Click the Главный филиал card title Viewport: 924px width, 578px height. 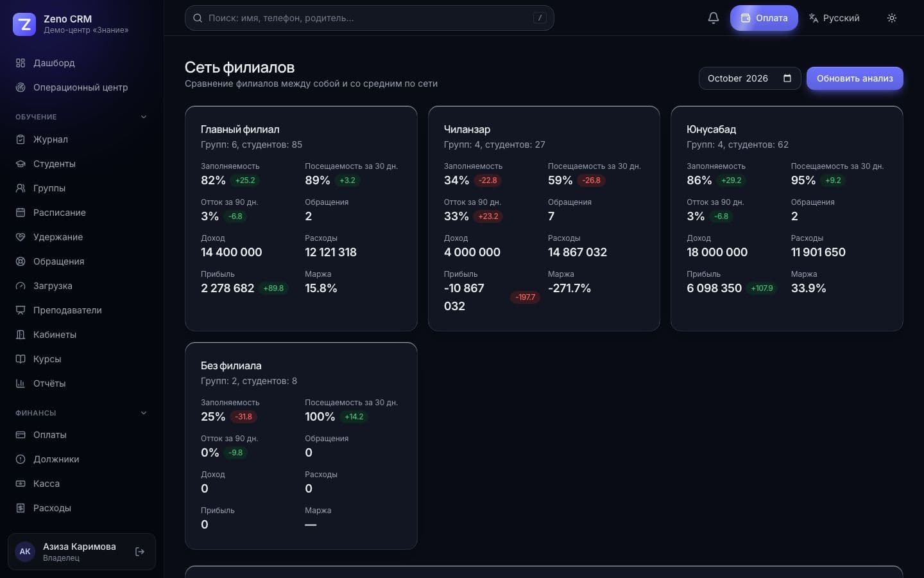(x=240, y=129)
